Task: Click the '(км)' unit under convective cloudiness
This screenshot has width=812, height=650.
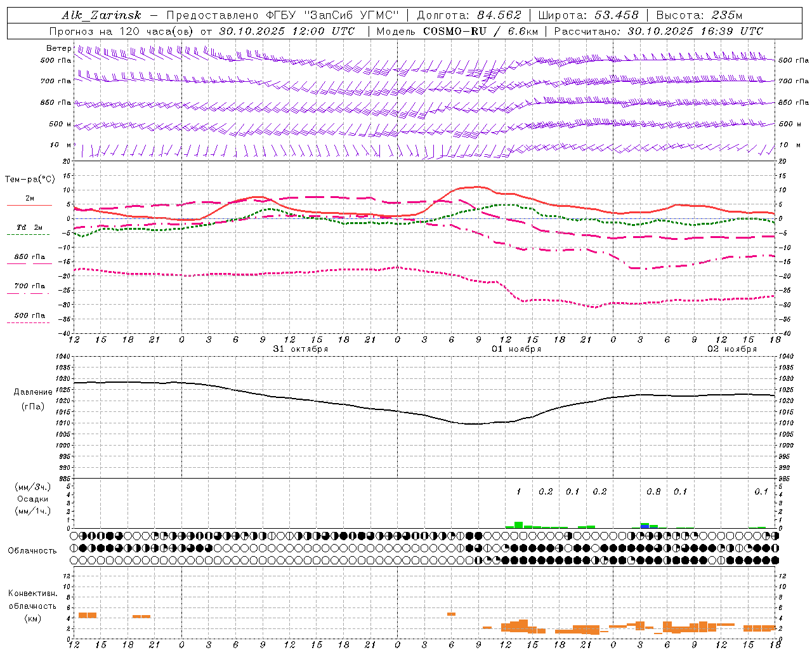Action: pyautogui.click(x=33, y=618)
